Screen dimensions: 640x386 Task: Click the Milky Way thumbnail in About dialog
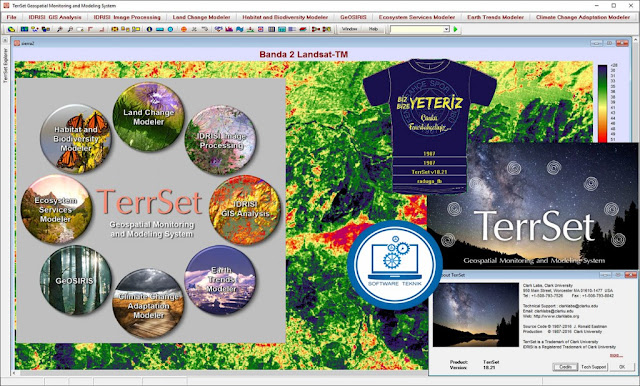[476, 315]
